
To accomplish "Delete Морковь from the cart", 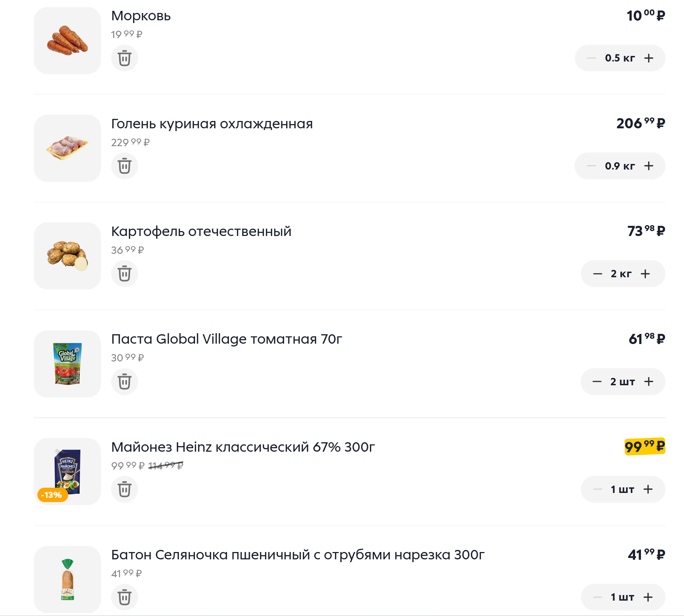I will [124, 58].
